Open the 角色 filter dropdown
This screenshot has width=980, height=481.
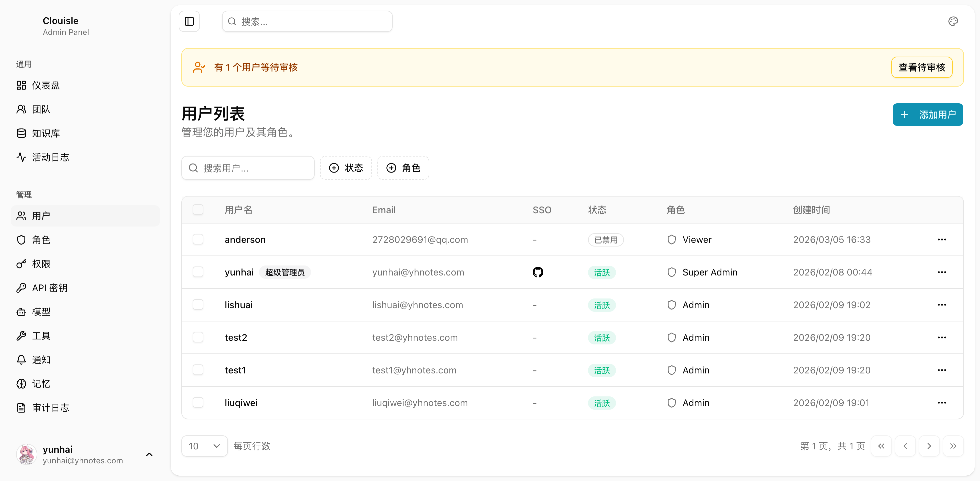pyautogui.click(x=403, y=168)
